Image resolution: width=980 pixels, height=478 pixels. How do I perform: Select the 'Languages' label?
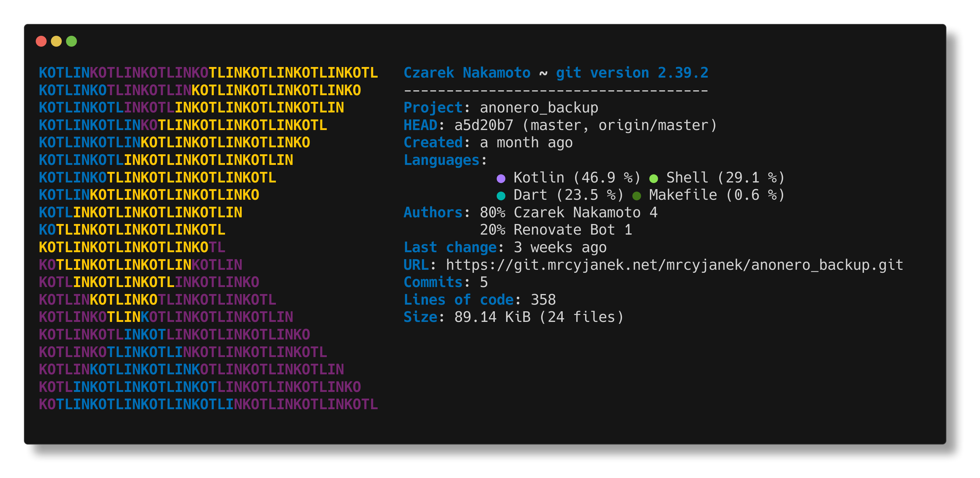click(x=441, y=160)
